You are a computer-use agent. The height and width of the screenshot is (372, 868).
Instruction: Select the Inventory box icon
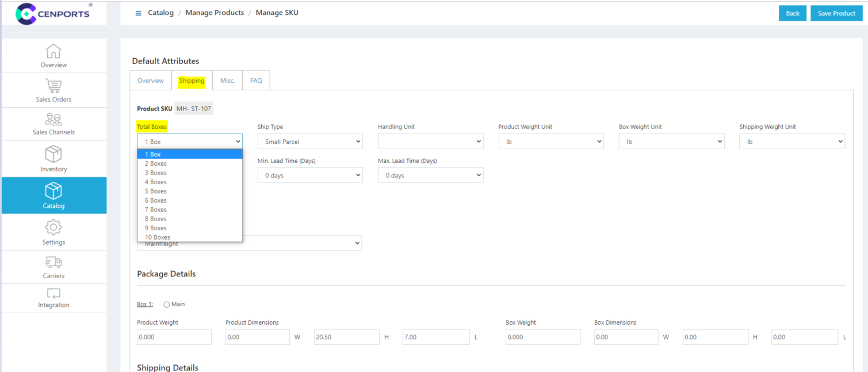click(53, 154)
